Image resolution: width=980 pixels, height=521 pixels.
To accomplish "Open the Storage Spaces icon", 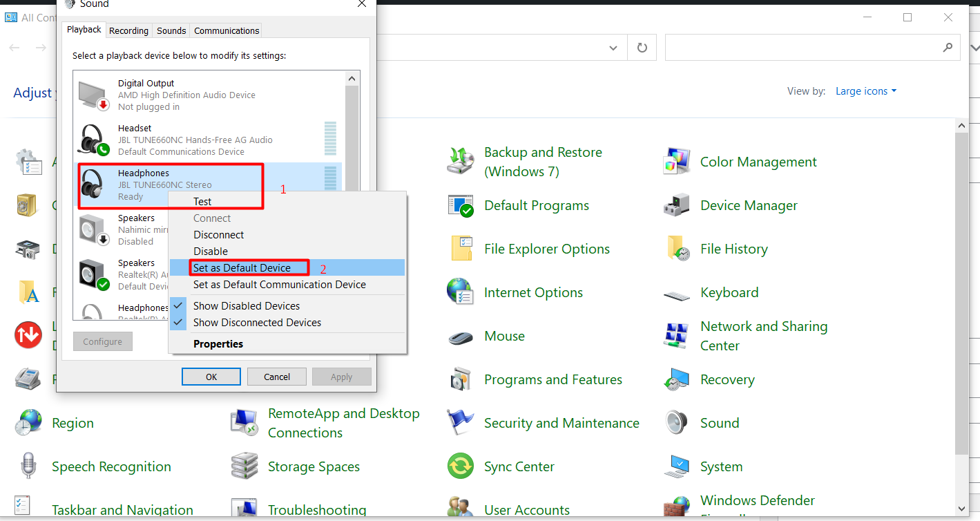I will 244,467.
